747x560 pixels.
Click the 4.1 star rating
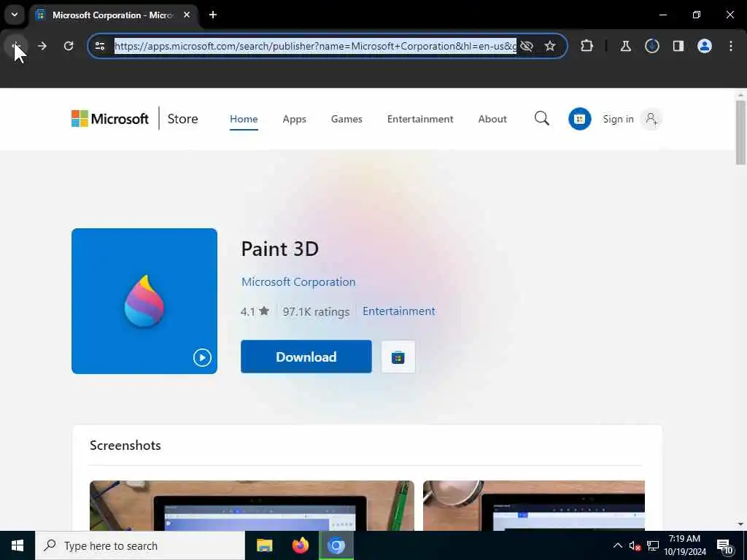pyautogui.click(x=255, y=311)
